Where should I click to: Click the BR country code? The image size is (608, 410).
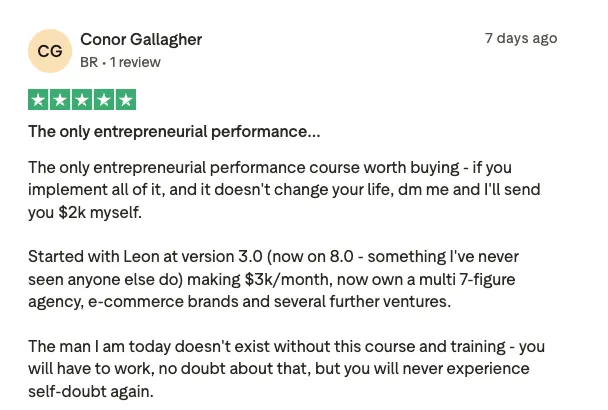click(x=89, y=62)
